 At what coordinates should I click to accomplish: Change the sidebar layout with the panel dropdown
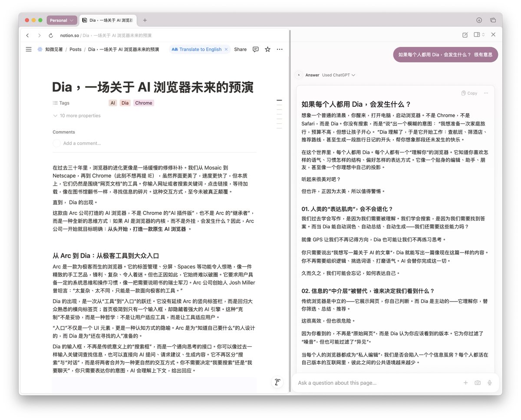(x=479, y=35)
